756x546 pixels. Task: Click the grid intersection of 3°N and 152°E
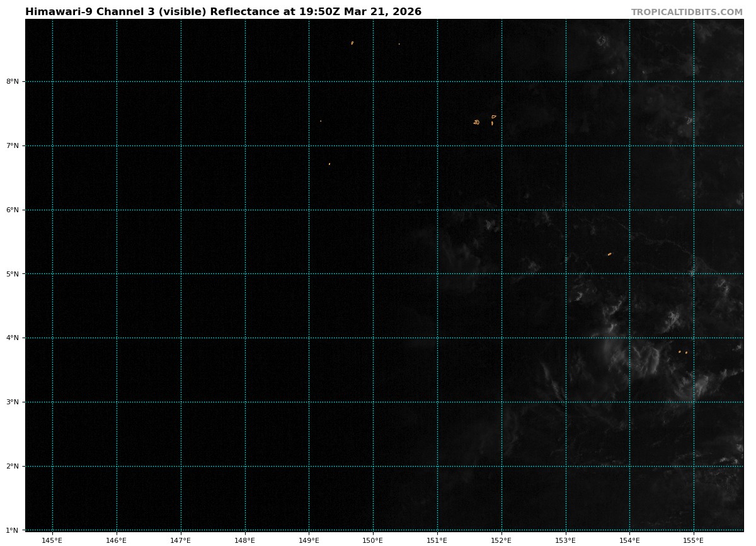pos(501,402)
